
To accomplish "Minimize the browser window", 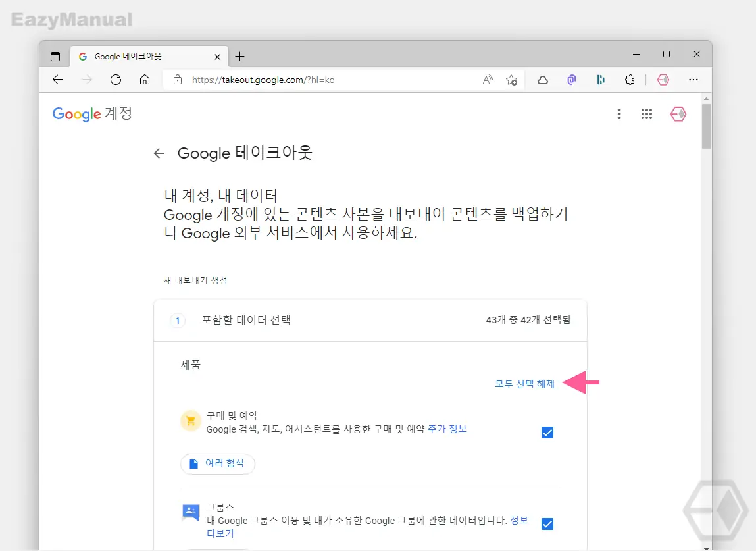I will pos(636,55).
